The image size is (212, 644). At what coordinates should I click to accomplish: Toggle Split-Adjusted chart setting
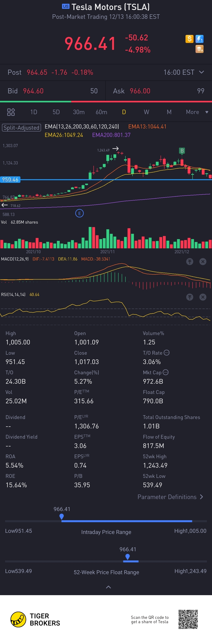pos(22,128)
